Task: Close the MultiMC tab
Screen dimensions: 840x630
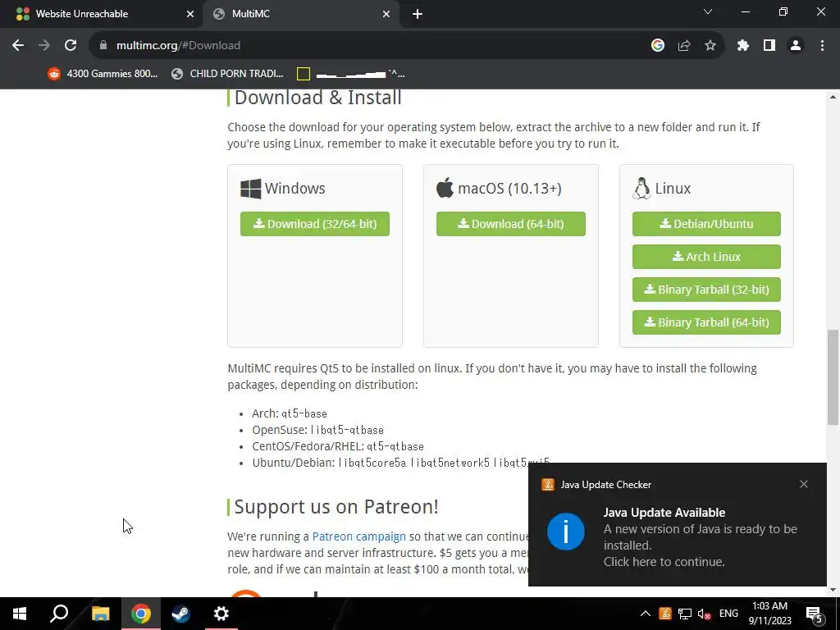Action: 386,15
